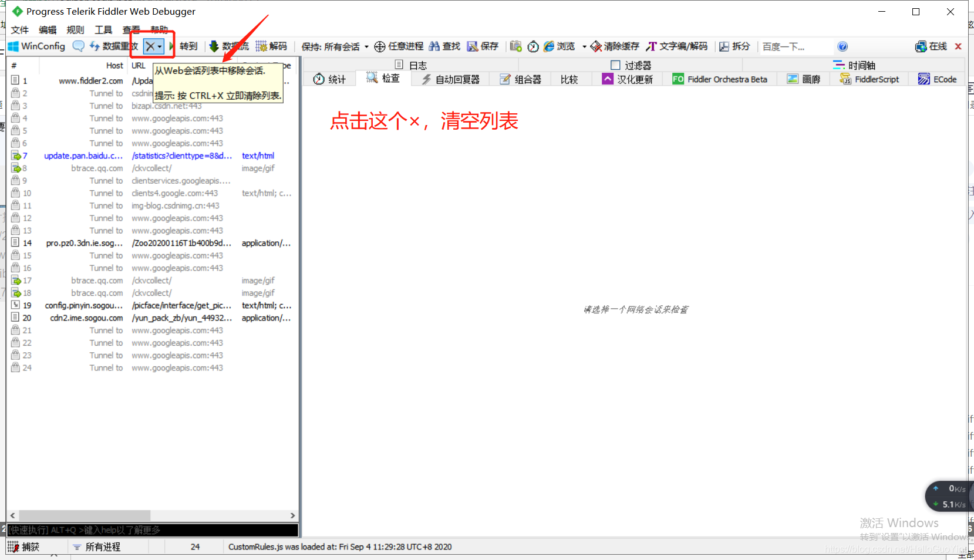Click the 数据流 stream button
Screen dimensions: 974x560
point(230,46)
